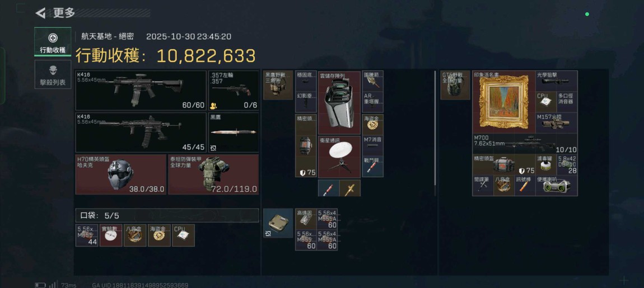Select the safe box container icon
This screenshot has width=644, height=288.
278,223
